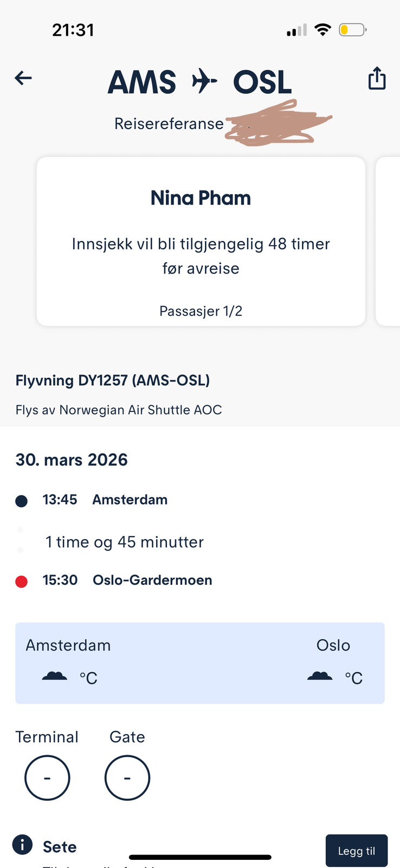This screenshot has height=868, width=400.
Task: Tap the home indicator bar at bottom
Action: tap(200, 857)
